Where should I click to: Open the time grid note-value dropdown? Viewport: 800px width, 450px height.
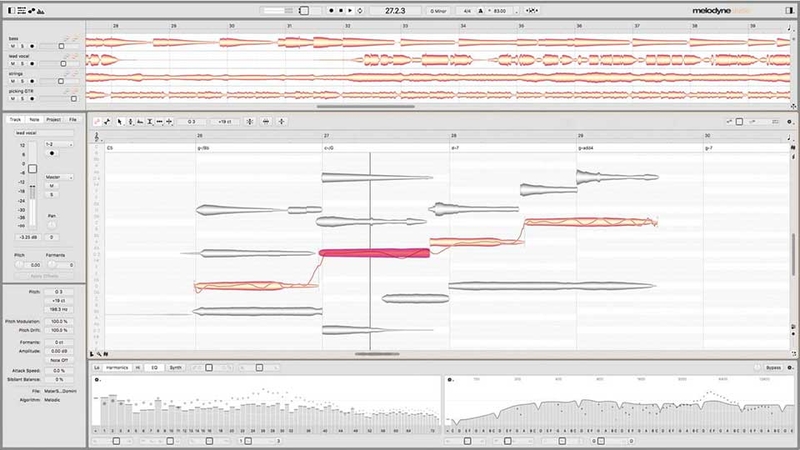click(x=790, y=138)
